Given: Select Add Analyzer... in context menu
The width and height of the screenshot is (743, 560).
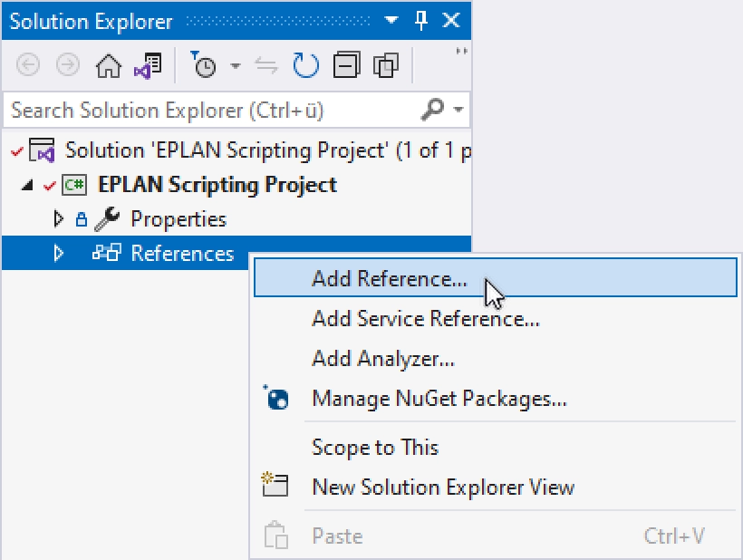Looking at the screenshot, I should pos(496,359).
